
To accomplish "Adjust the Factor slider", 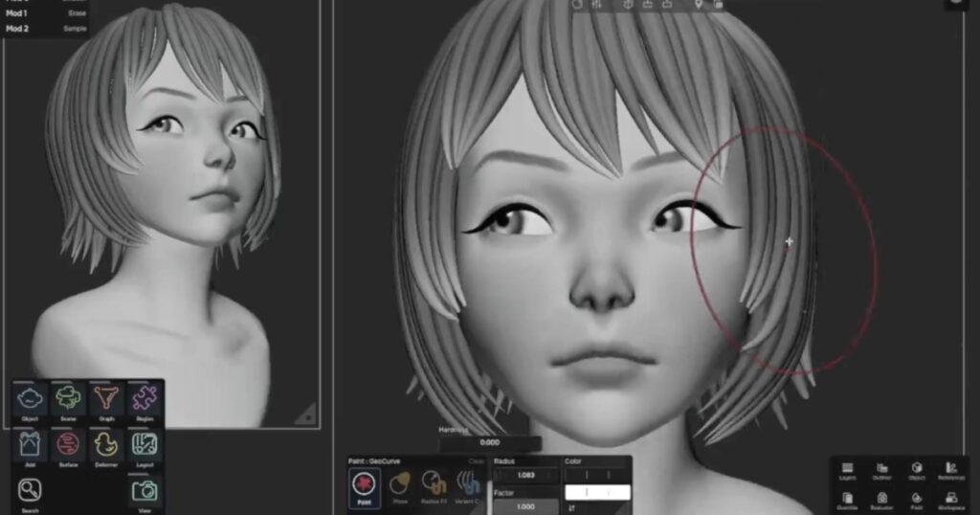I will coord(526,507).
